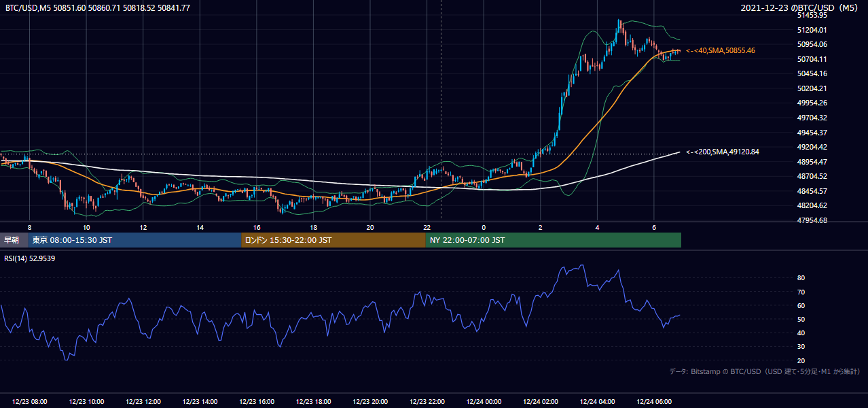Click hour label 4 under price chart
The height and width of the screenshot is (408, 868).
point(597,227)
